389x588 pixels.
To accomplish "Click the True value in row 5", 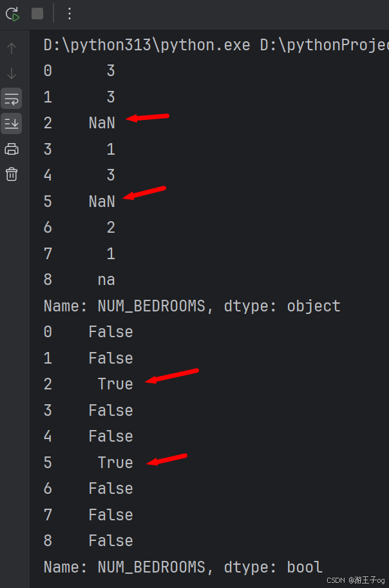I will [115, 462].
